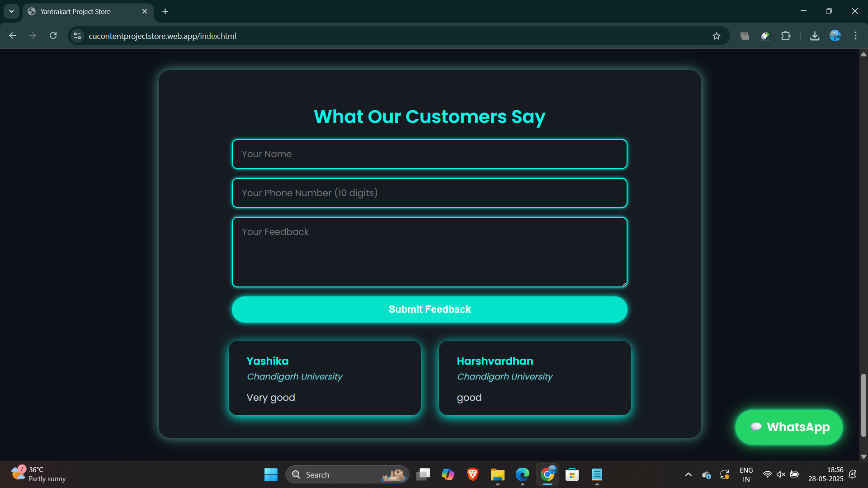Image resolution: width=868 pixels, height=488 pixels.
Task: Go back to previous page
Action: [x=13, y=36]
